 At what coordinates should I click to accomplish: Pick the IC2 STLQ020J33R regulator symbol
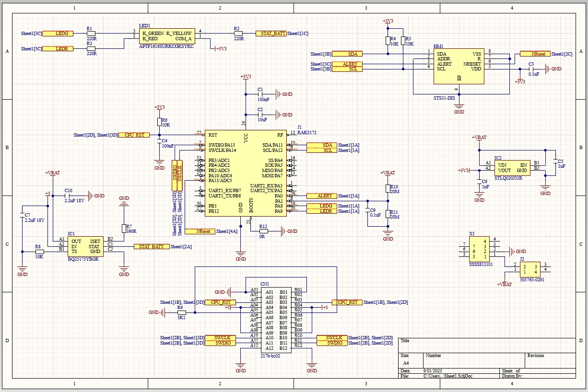pyautogui.click(x=512, y=168)
